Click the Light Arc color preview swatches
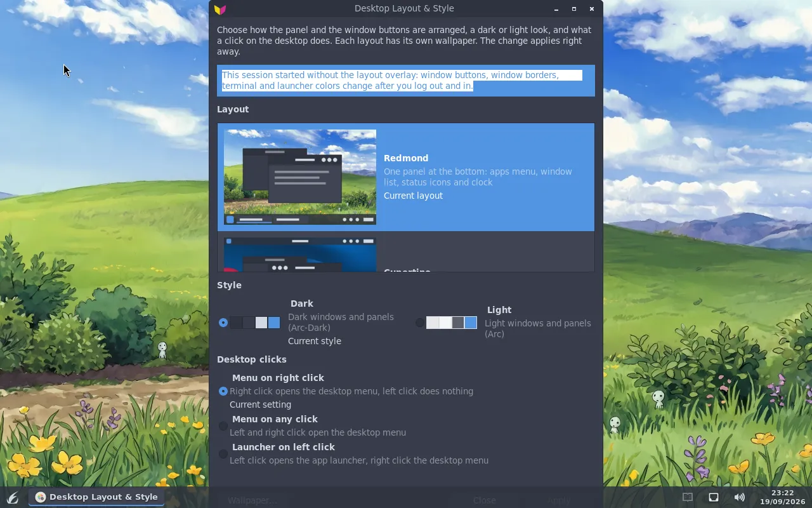 452,323
